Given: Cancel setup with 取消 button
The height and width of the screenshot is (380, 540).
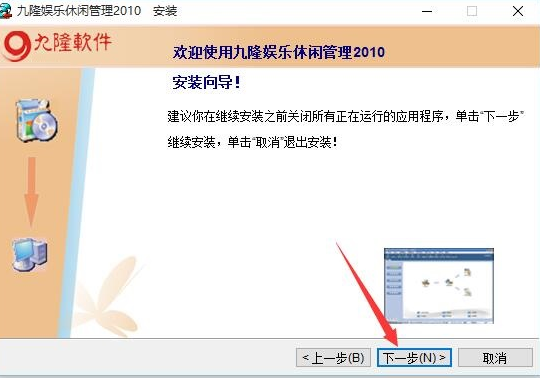Looking at the screenshot, I should point(495,358).
